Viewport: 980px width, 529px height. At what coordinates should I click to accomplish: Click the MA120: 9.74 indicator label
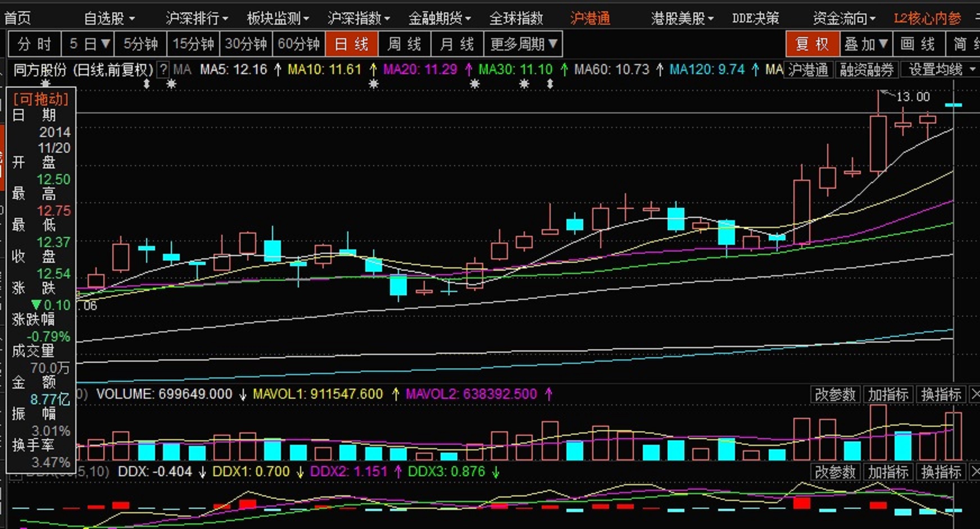coord(707,70)
